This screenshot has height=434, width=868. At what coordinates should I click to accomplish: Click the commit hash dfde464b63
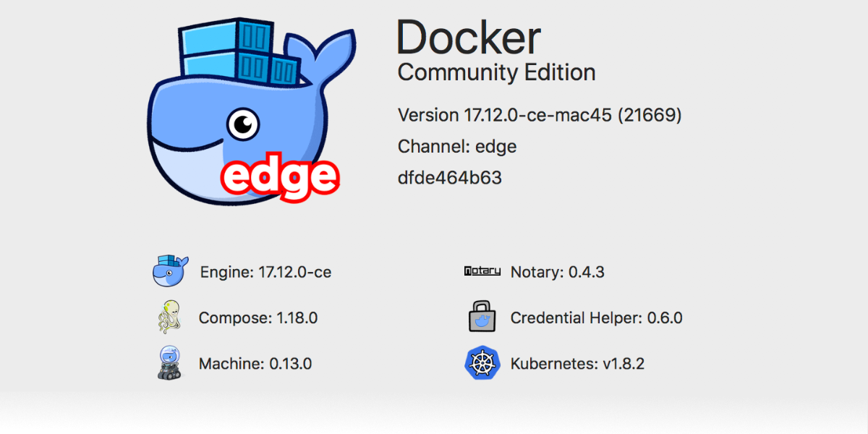[449, 177]
